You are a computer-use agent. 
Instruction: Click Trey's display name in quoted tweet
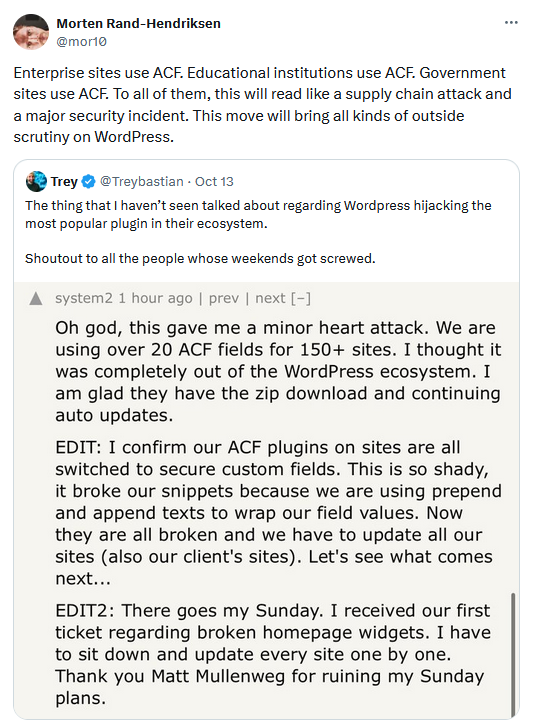[64, 181]
